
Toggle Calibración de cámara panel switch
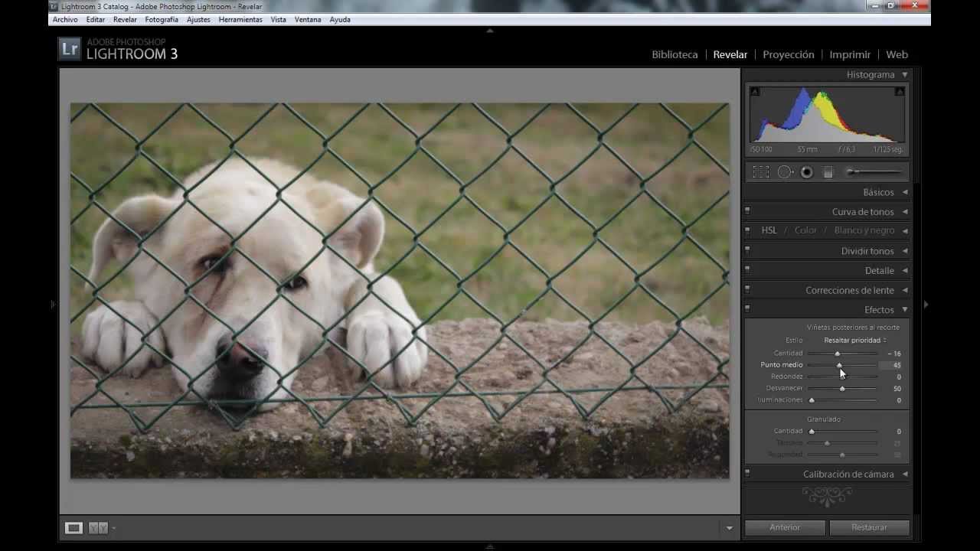747,473
